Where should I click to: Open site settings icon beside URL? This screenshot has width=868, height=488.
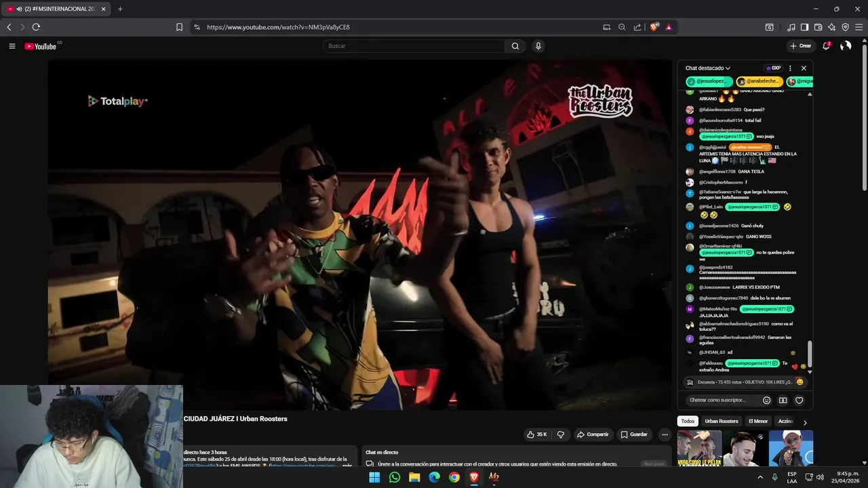click(197, 27)
